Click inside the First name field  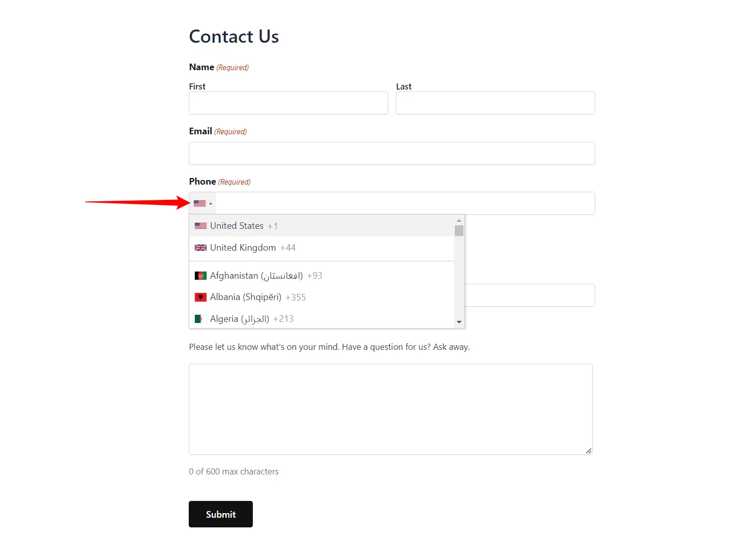point(288,103)
